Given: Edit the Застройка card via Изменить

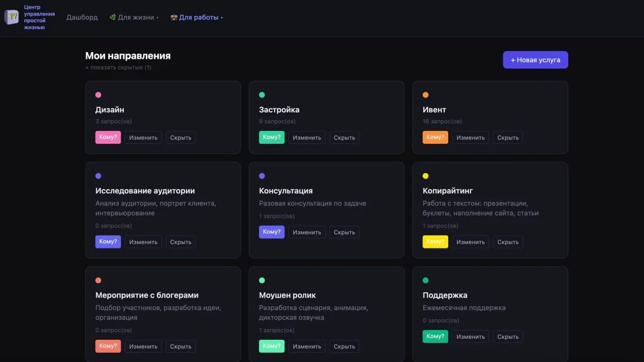Looking at the screenshot, I should click(x=307, y=138).
